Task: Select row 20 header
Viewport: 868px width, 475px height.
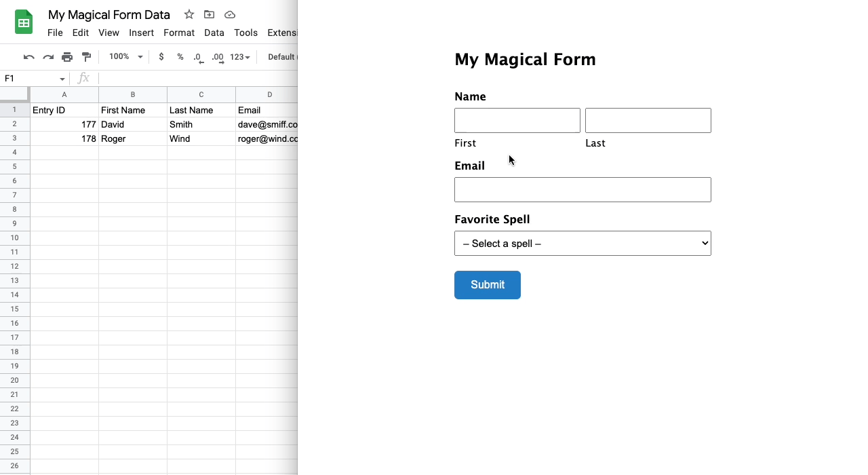Action: (x=14, y=381)
